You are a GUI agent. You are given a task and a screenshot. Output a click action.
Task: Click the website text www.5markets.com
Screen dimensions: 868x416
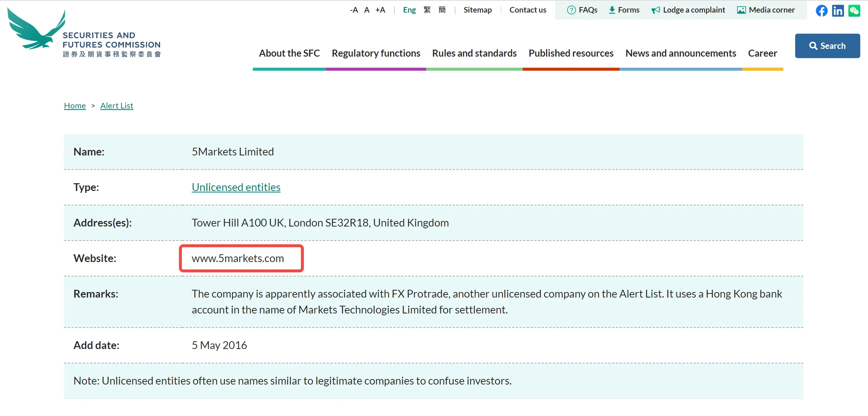238,258
